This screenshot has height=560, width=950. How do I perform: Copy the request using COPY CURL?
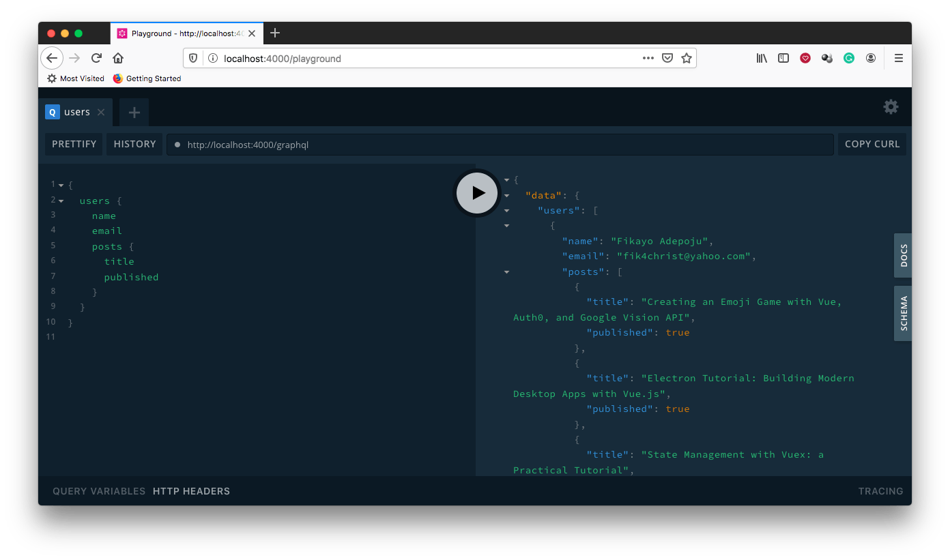tap(872, 144)
